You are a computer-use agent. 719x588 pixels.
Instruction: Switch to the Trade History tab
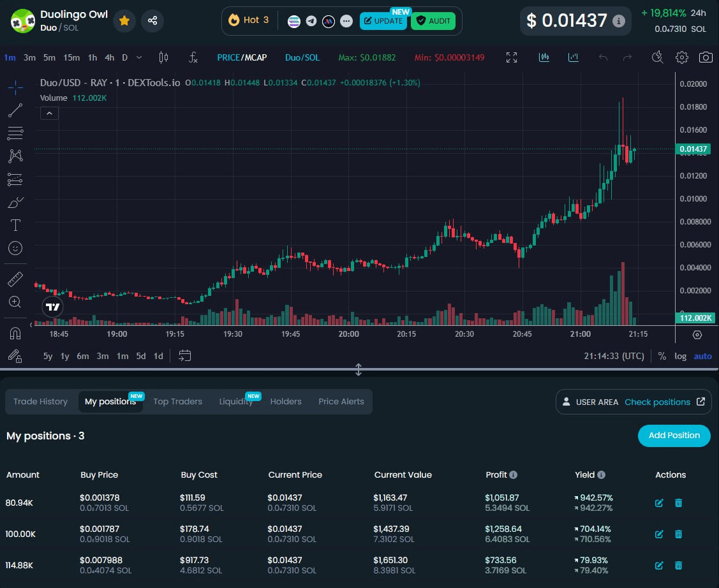[x=40, y=402]
